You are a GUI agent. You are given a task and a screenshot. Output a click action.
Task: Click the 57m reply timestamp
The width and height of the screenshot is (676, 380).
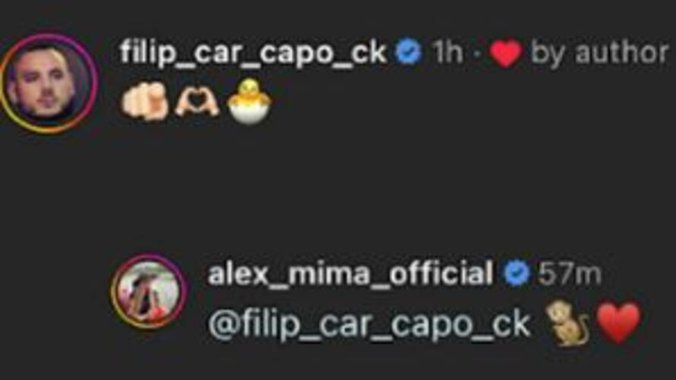pyautogui.click(x=570, y=274)
